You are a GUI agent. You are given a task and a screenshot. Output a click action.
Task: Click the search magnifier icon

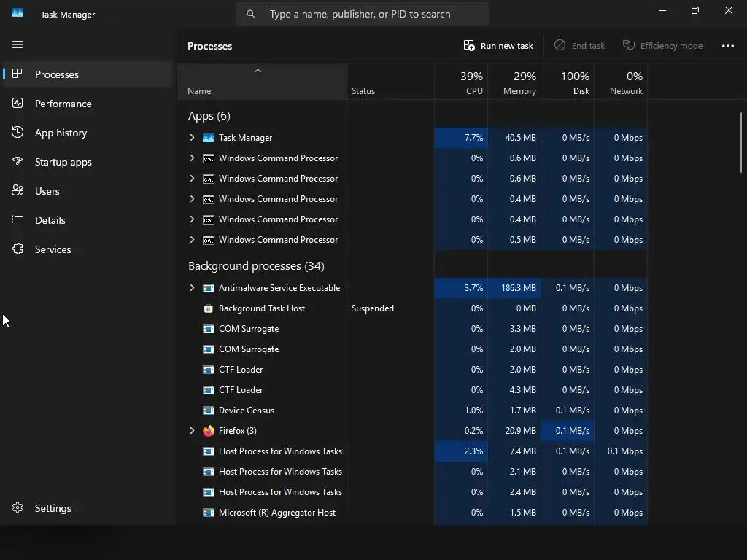(251, 14)
